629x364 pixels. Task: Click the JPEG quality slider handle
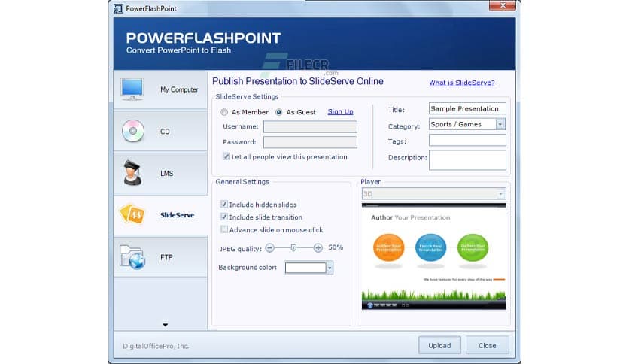tap(293, 248)
